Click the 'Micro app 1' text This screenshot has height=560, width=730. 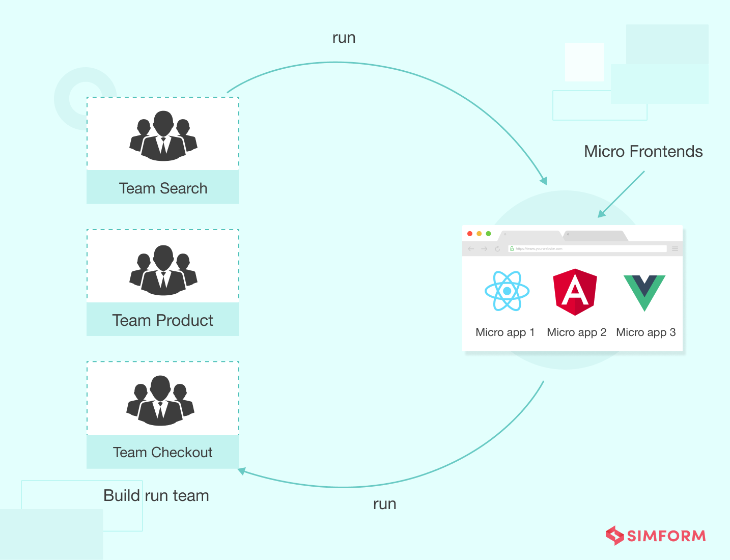[505, 332]
